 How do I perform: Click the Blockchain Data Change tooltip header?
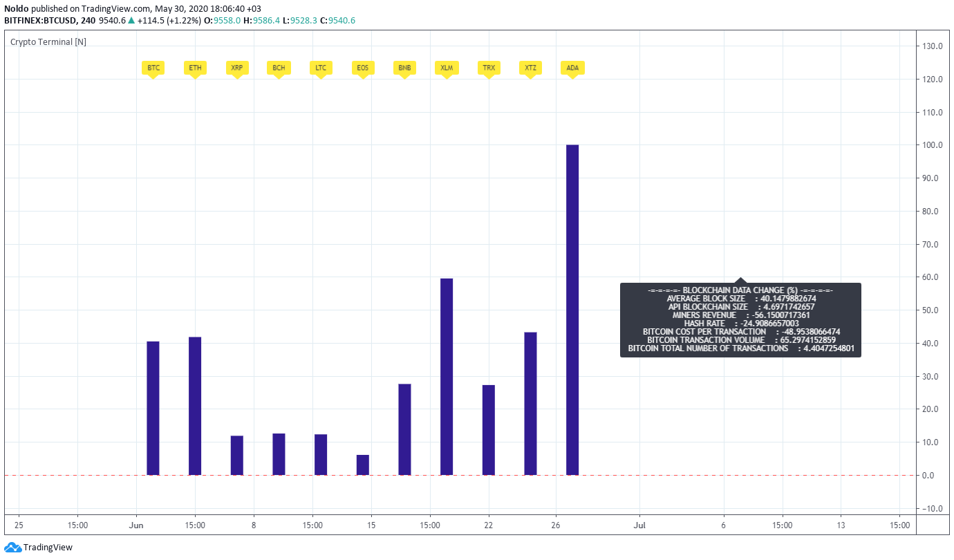pos(740,290)
